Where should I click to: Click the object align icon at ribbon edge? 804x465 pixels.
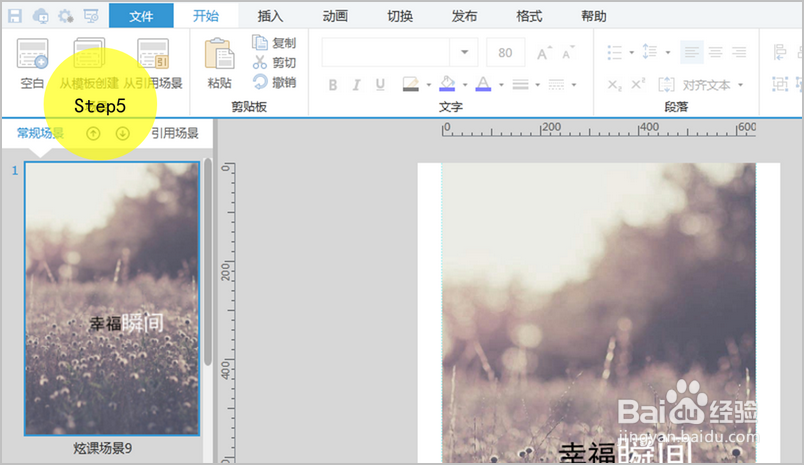780,52
